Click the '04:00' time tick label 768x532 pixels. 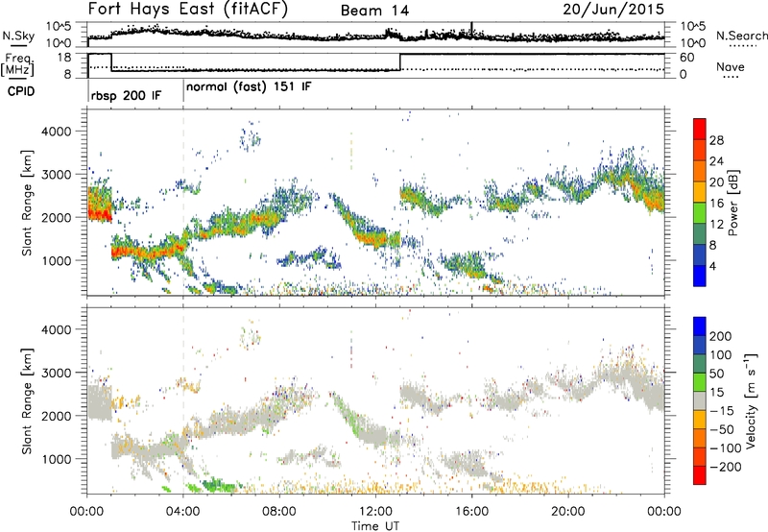[x=182, y=512]
